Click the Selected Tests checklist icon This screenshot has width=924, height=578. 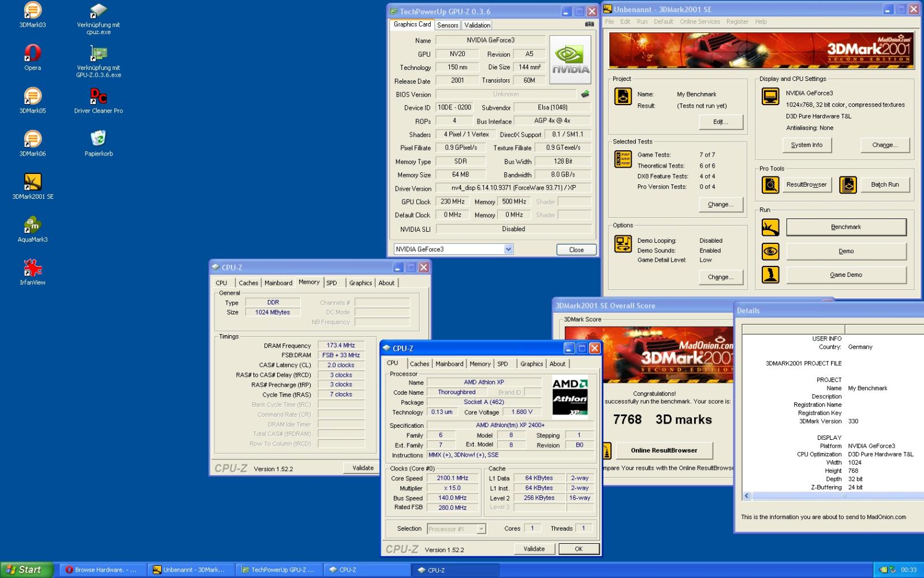point(623,159)
